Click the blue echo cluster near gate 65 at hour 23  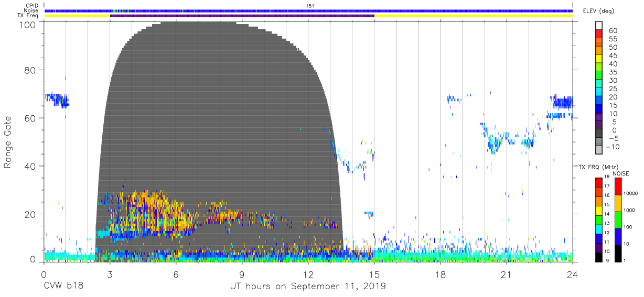pyautogui.click(x=561, y=102)
